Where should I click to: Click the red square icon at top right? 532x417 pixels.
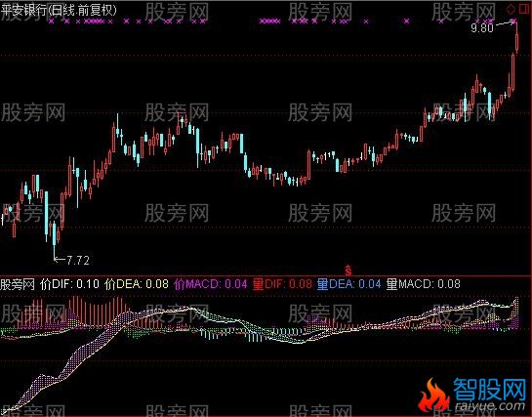coord(523,9)
